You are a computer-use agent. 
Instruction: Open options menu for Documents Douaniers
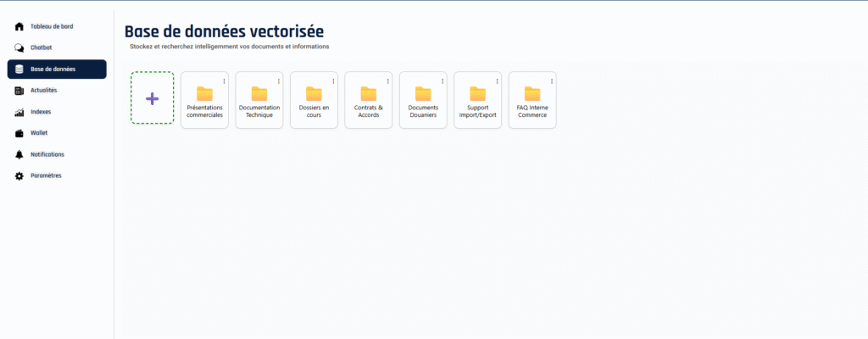[x=442, y=81]
